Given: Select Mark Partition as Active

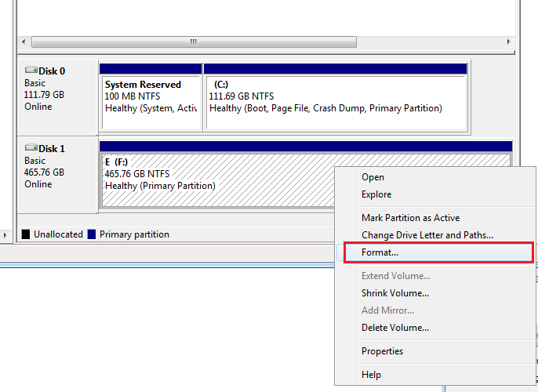Looking at the screenshot, I should (x=410, y=218).
